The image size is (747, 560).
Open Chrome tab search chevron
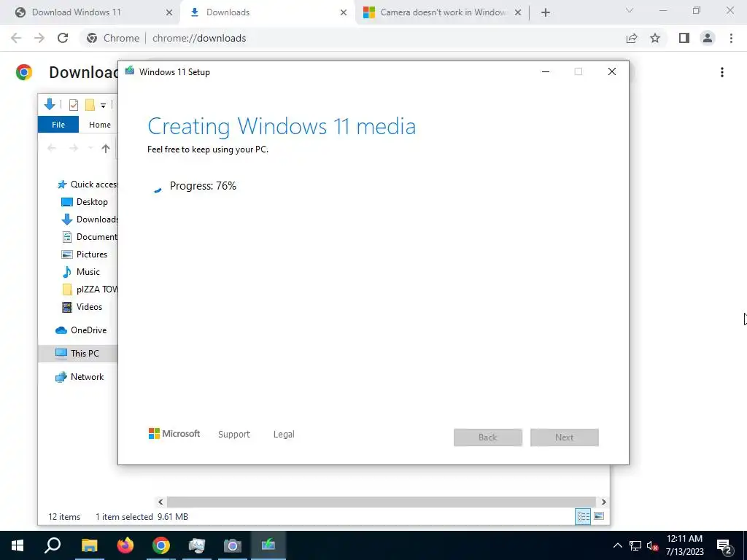630,10
